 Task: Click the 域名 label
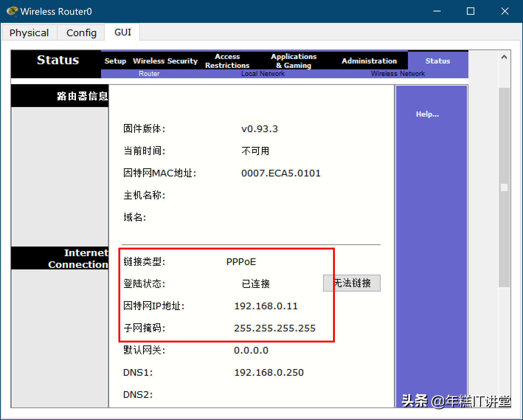(135, 217)
